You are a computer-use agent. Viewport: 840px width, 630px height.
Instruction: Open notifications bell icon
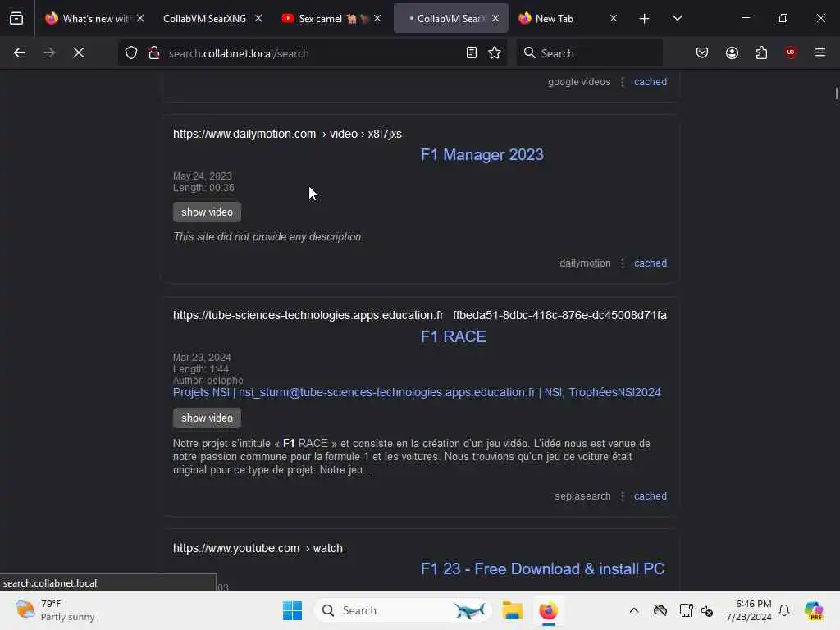click(784, 610)
